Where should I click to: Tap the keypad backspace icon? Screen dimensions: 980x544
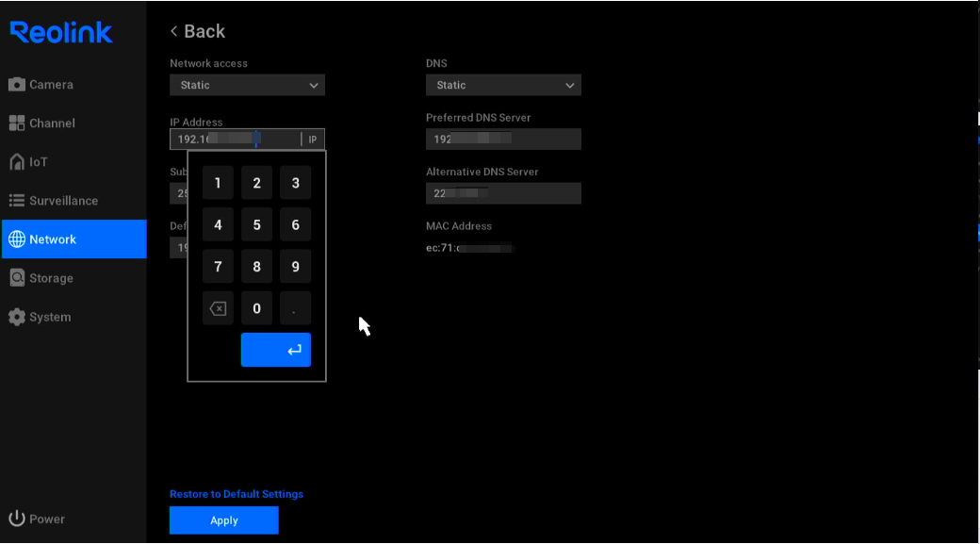click(x=218, y=308)
